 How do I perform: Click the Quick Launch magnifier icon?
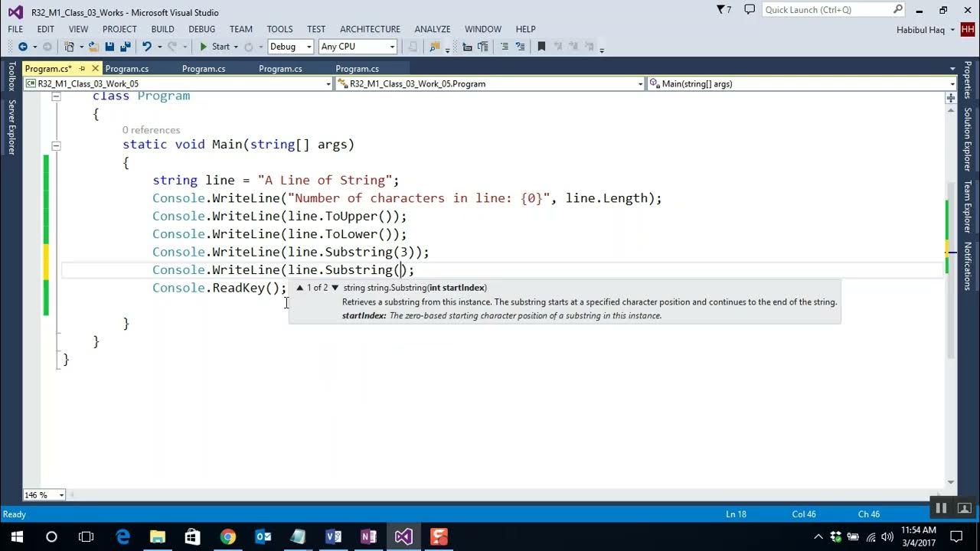pyautogui.click(x=898, y=10)
